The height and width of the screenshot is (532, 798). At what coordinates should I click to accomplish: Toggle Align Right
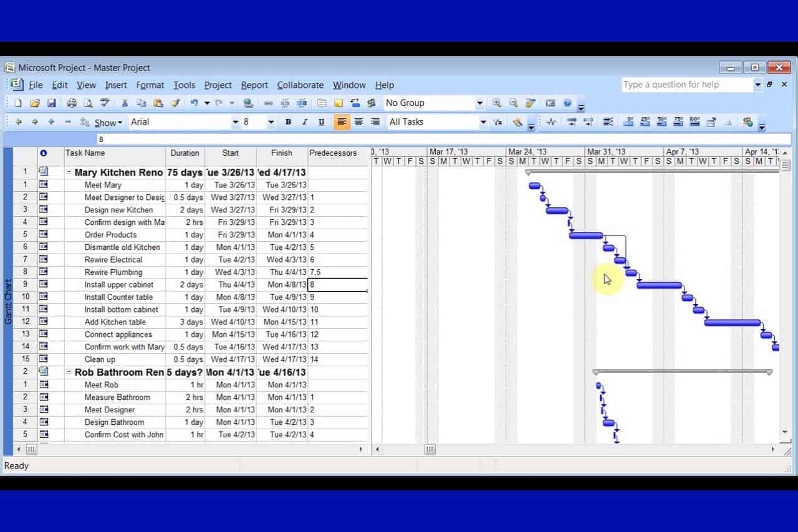pos(375,122)
